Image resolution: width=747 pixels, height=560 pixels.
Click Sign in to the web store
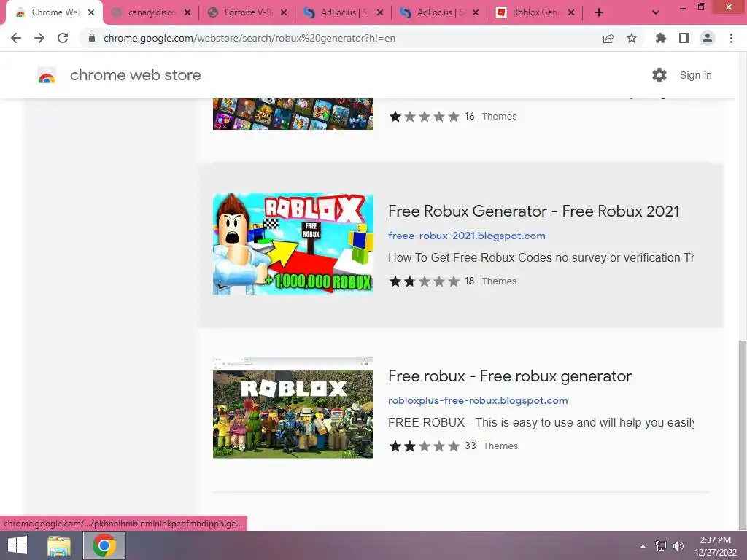click(x=695, y=75)
